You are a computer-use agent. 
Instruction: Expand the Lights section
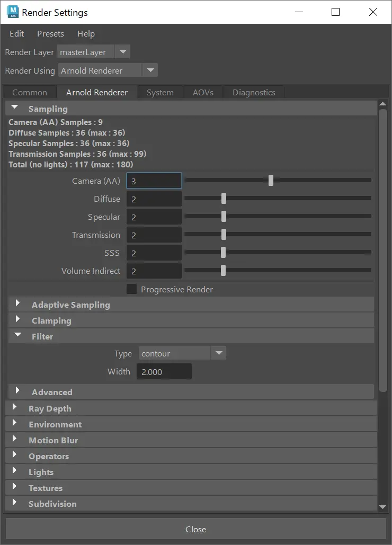click(191, 472)
